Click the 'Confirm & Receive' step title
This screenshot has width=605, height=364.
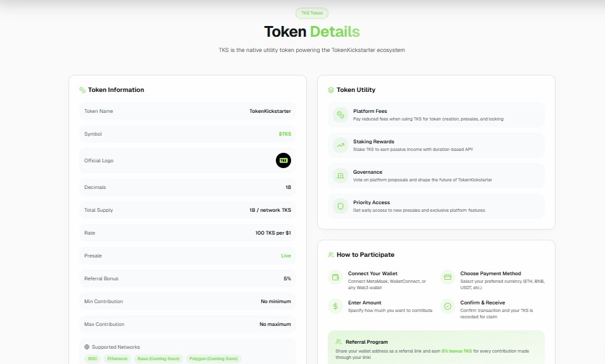[483, 302]
